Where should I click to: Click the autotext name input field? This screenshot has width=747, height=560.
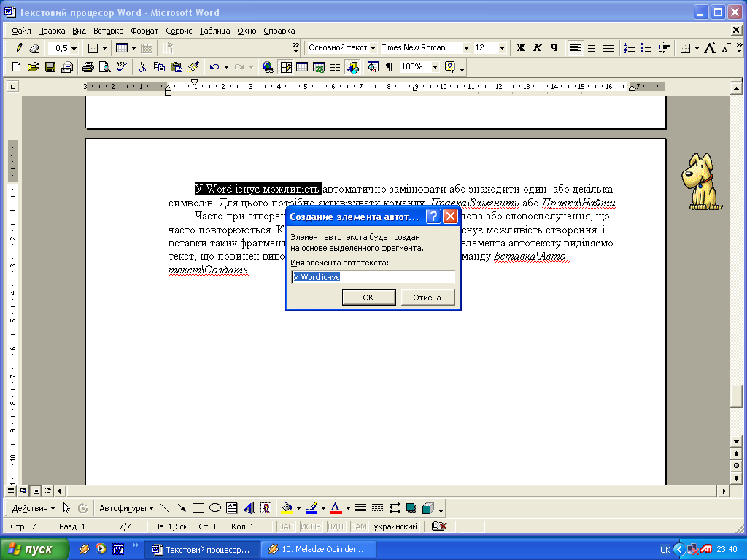pos(373,276)
